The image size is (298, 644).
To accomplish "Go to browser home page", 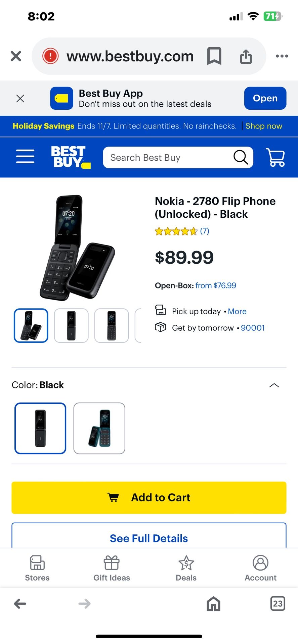I will pos(213,604).
